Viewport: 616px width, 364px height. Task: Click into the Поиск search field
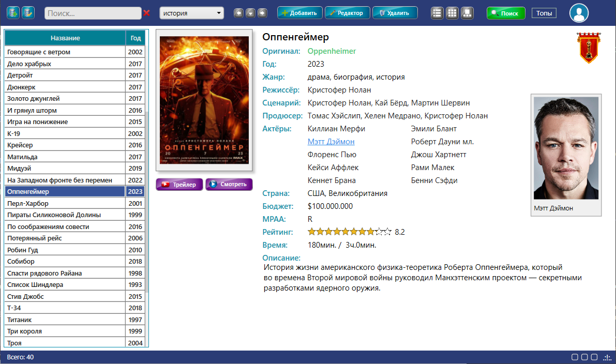[93, 13]
